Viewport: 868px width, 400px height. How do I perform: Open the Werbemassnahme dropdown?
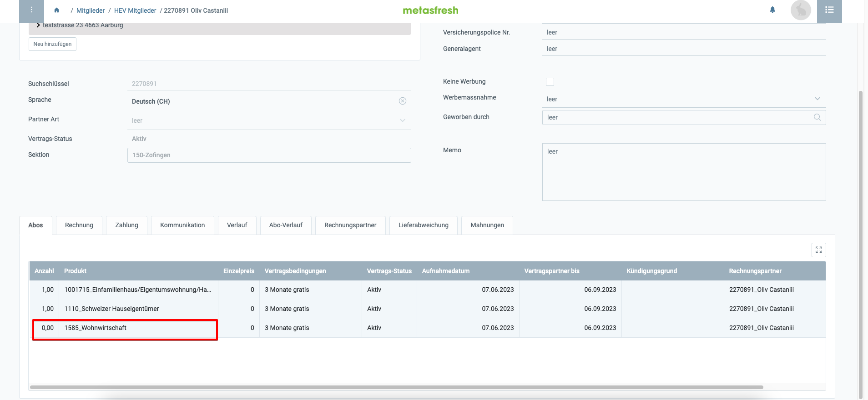click(818, 99)
